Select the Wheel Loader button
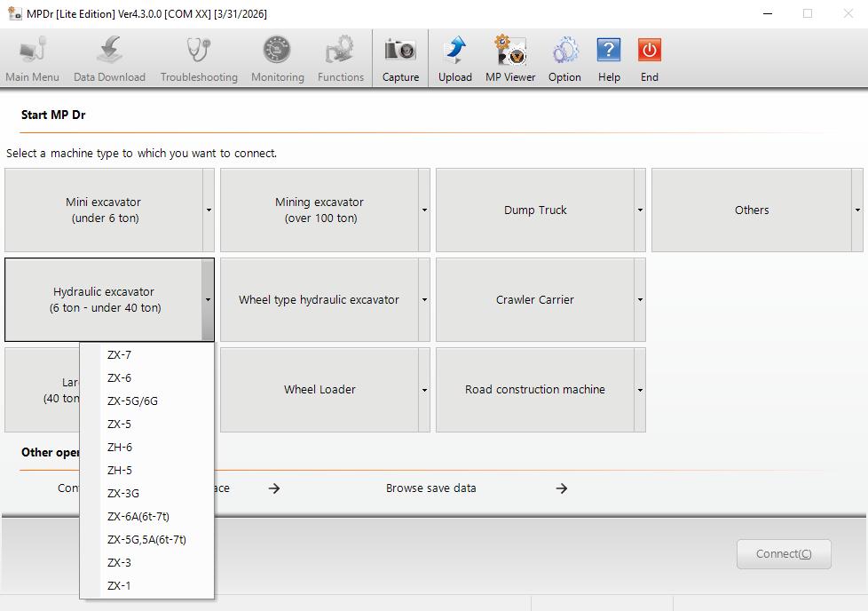This screenshot has width=868, height=611. click(x=320, y=389)
